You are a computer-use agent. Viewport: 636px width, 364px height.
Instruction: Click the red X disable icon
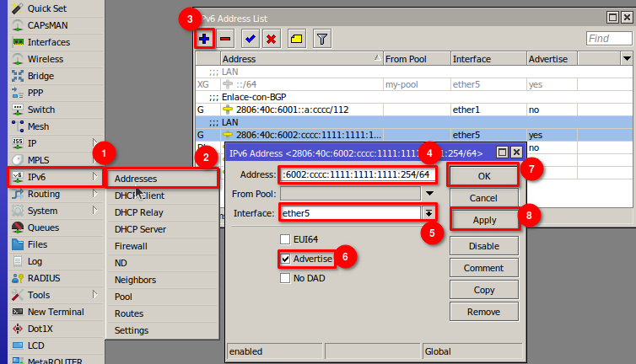click(x=272, y=39)
